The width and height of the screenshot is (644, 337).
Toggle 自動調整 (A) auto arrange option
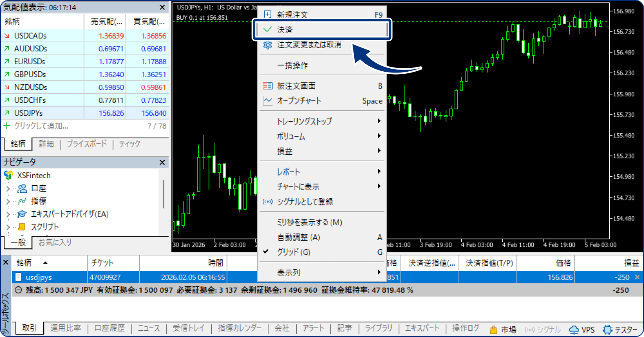tap(299, 237)
